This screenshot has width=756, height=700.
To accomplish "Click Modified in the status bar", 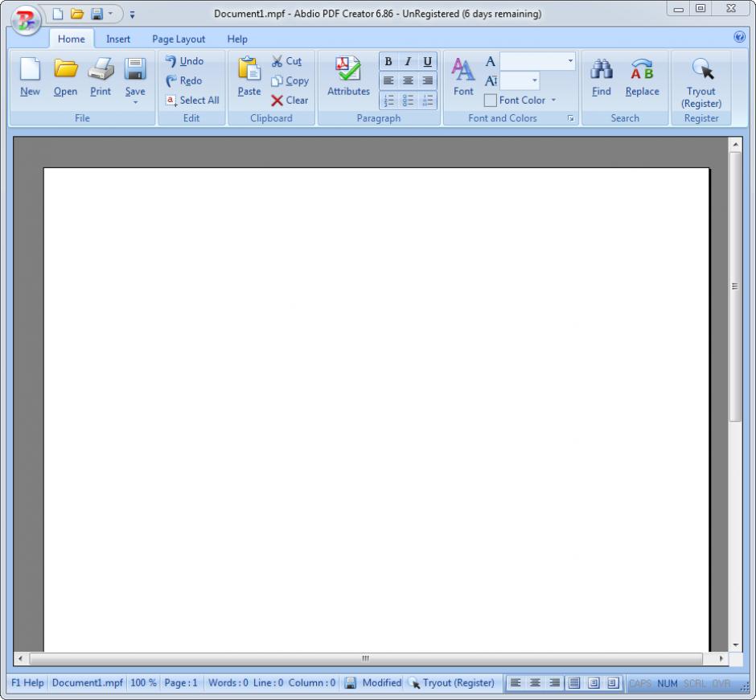I will (381, 682).
